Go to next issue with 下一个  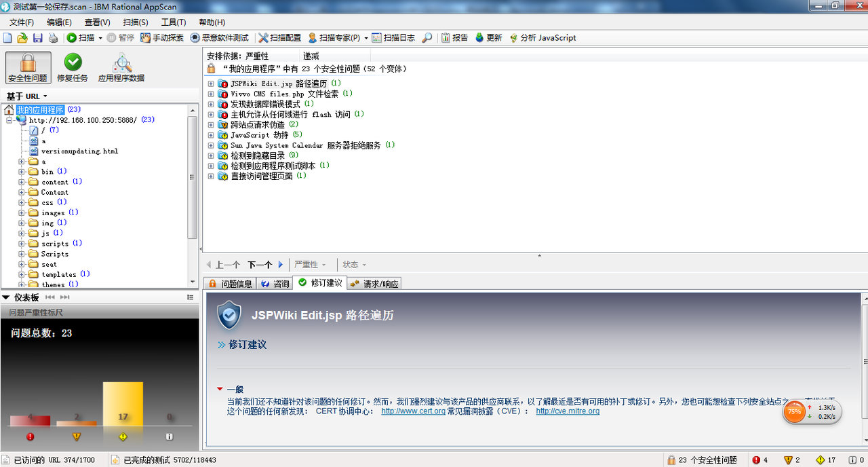pos(265,265)
